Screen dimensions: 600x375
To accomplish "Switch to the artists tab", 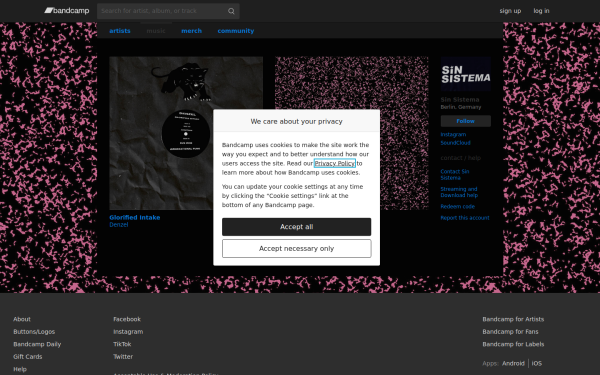I will point(120,31).
